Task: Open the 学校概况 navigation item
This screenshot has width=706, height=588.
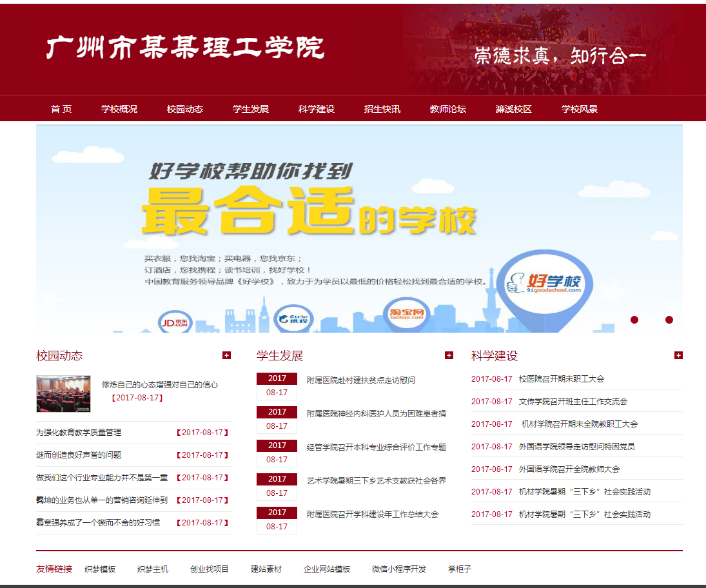Action: [119, 109]
